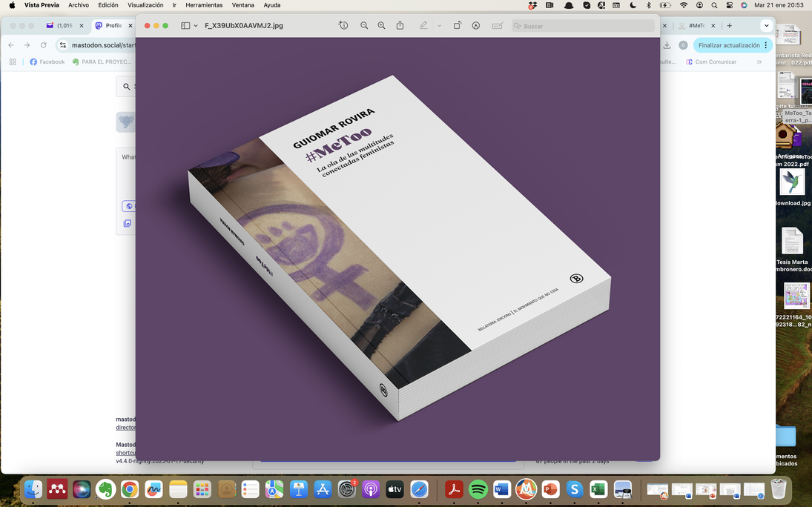Open the Wi-Fi menu bar status
Viewport: 812px width, 507px height.
(x=684, y=5)
